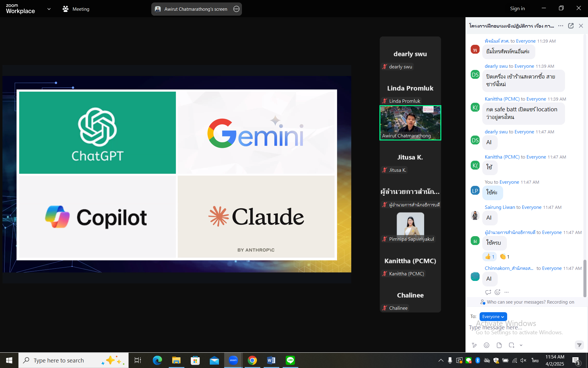Click 'Everyone' link in พิจนันท์ message header

pos(526,41)
